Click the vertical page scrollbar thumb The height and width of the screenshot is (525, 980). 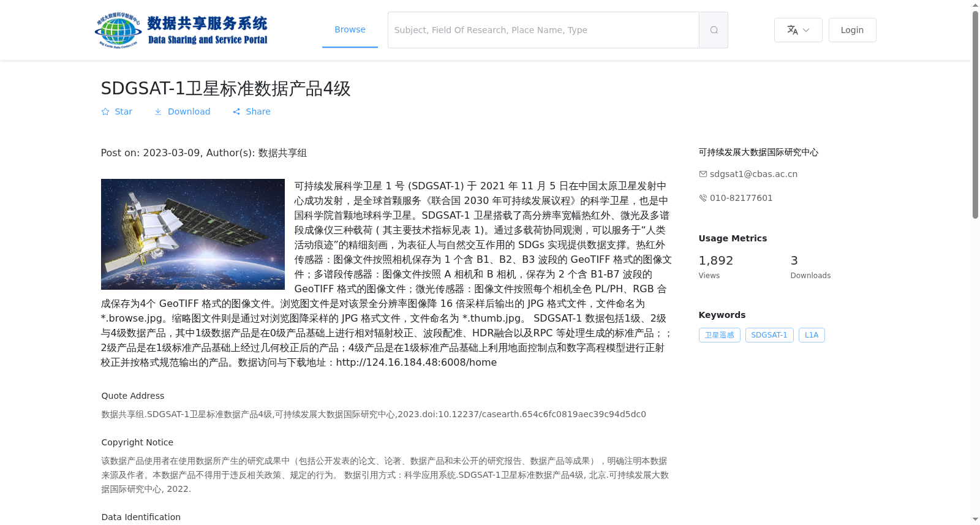(x=975, y=115)
